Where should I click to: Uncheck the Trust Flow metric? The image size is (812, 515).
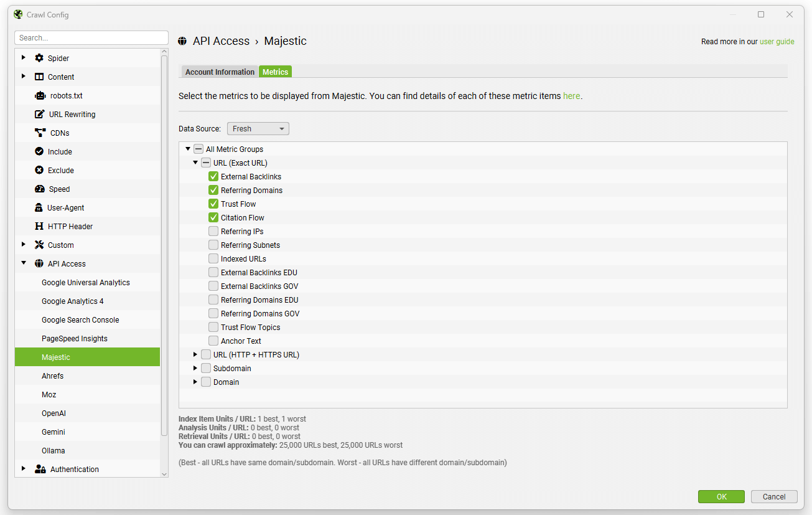[214, 204]
